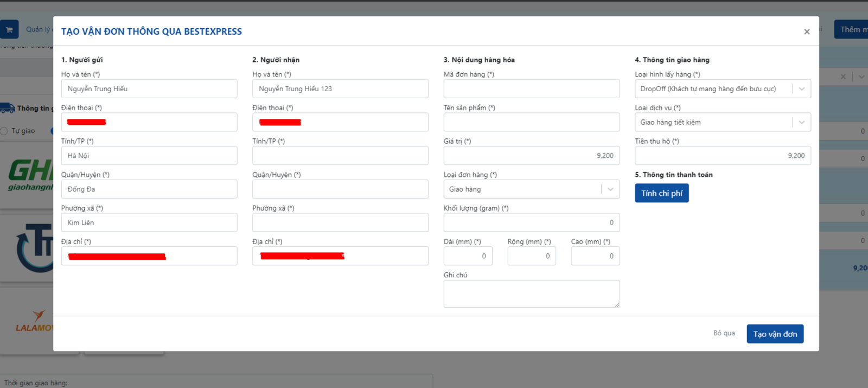Expand the Loại đơn hàng dropdown

610,189
